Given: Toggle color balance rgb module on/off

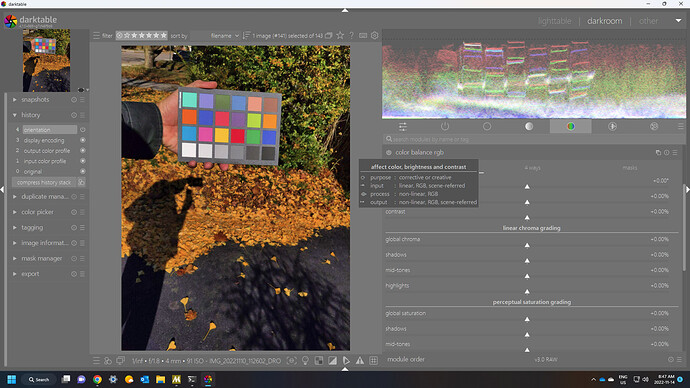Looking at the screenshot, I should 389,153.
